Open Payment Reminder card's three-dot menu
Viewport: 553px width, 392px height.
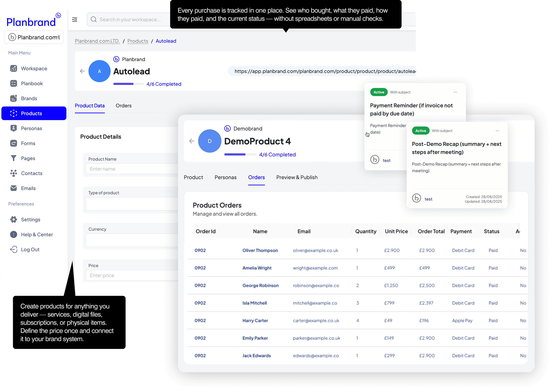(x=455, y=92)
